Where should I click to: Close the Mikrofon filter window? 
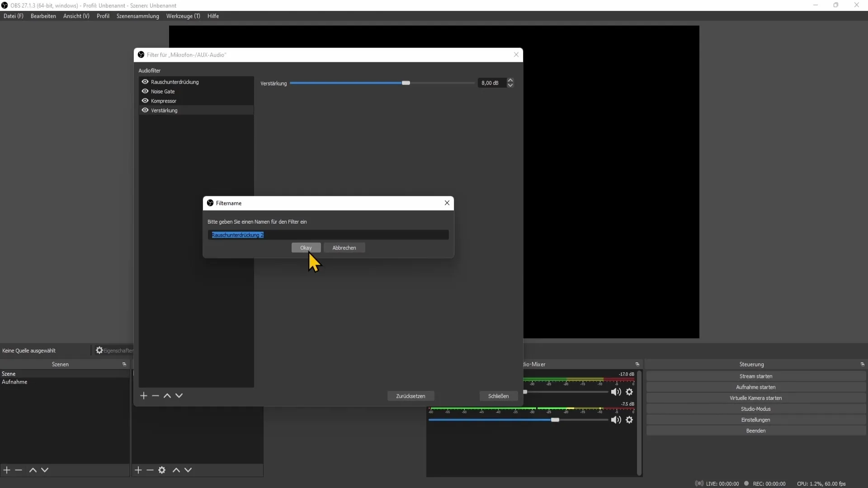click(516, 55)
